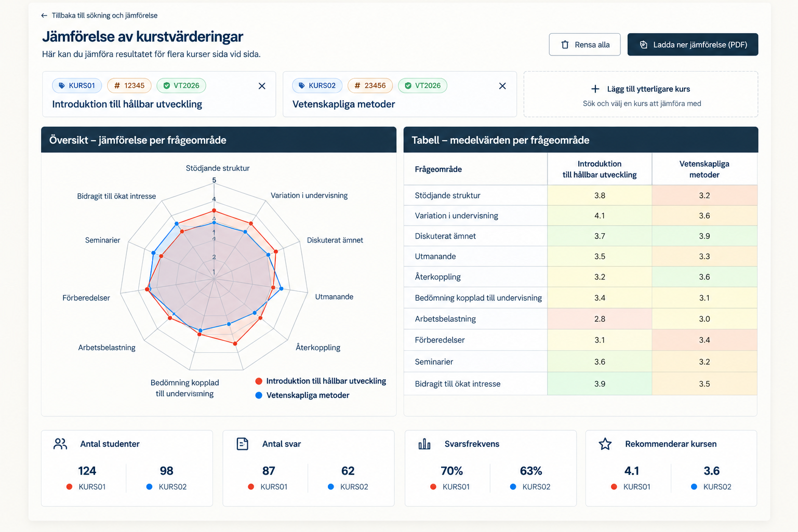Viewport: 798px width, 532px height.
Task: Click the bar chart icon in Svarsfrekvens
Action: click(424, 444)
